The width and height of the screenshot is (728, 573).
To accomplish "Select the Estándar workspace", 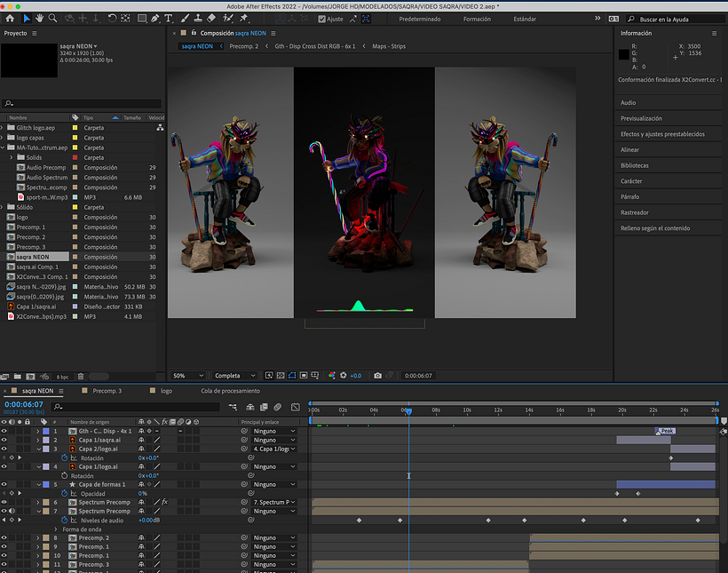I will click(x=525, y=19).
